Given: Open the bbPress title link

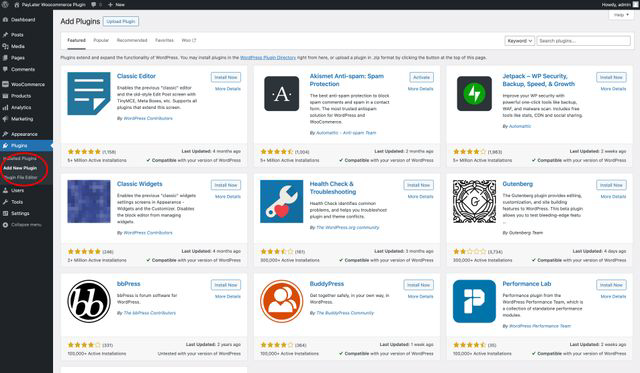Looking at the screenshot, I should [x=129, y=284].
